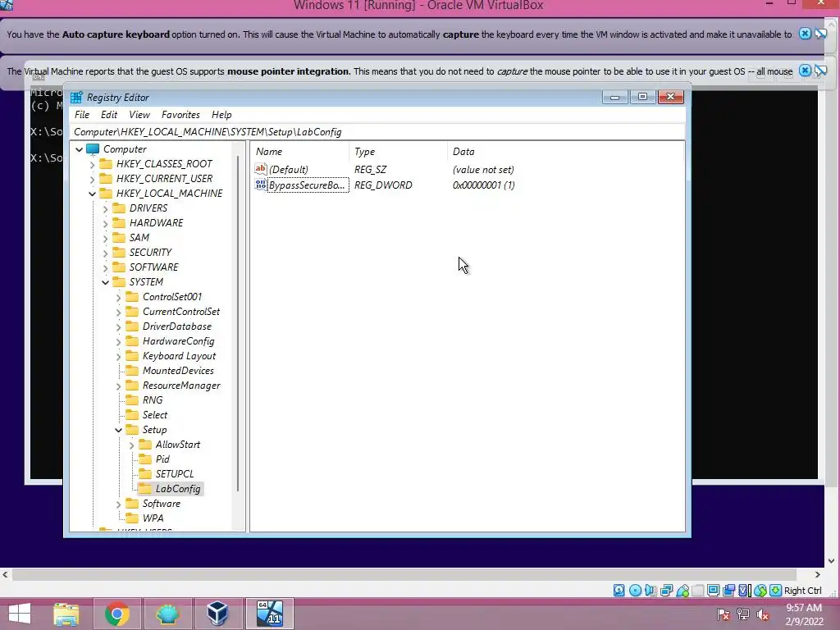
Task: Click the REG_DWORD type cell
Action: click(383, 185)
